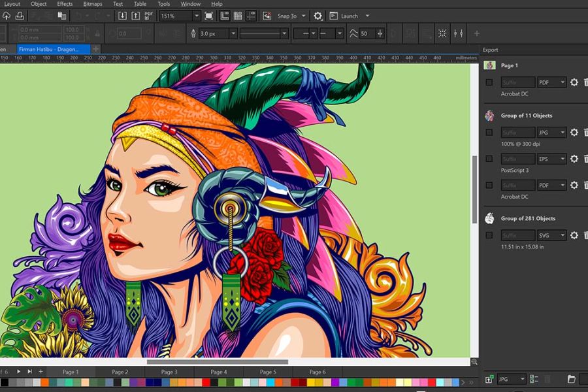
Task: Click the Snap off icon with the red X
Action: point(267,16)
